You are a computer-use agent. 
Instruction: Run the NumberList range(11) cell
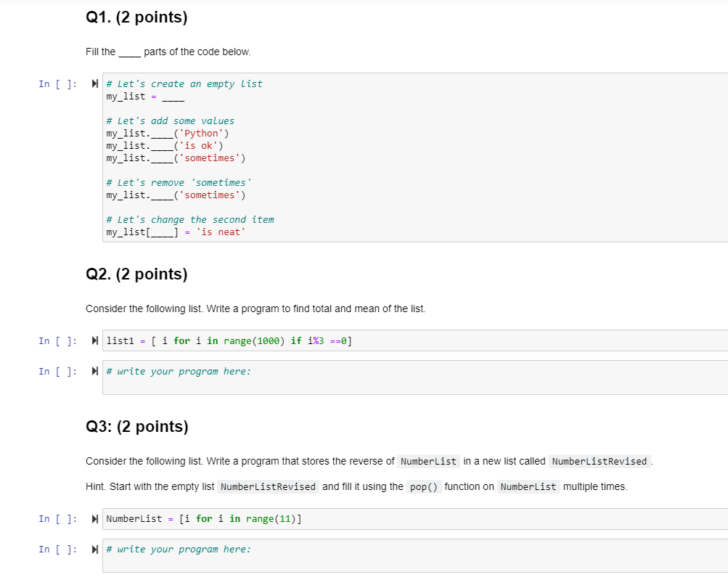click(94, 519)
